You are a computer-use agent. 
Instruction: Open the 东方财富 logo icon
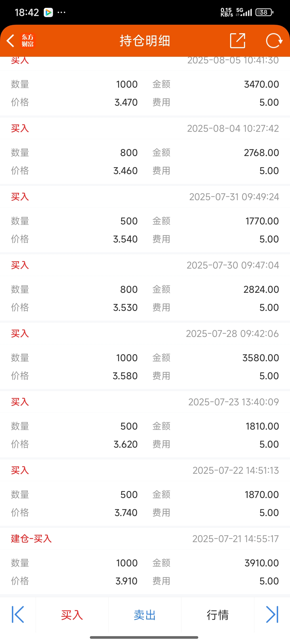28,41
